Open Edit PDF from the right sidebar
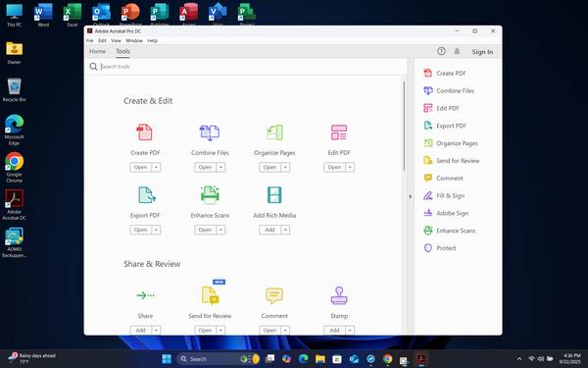Screen dimensions: 588x368 coord(441,108)
